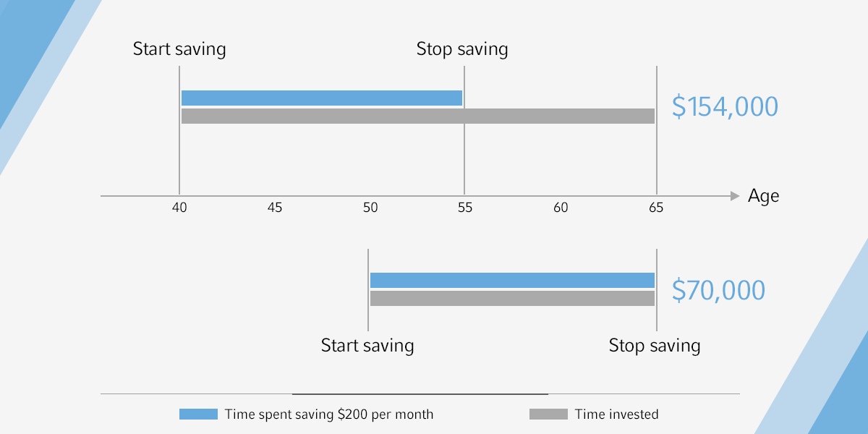Click the age 60 tick label

click(561, 208)
